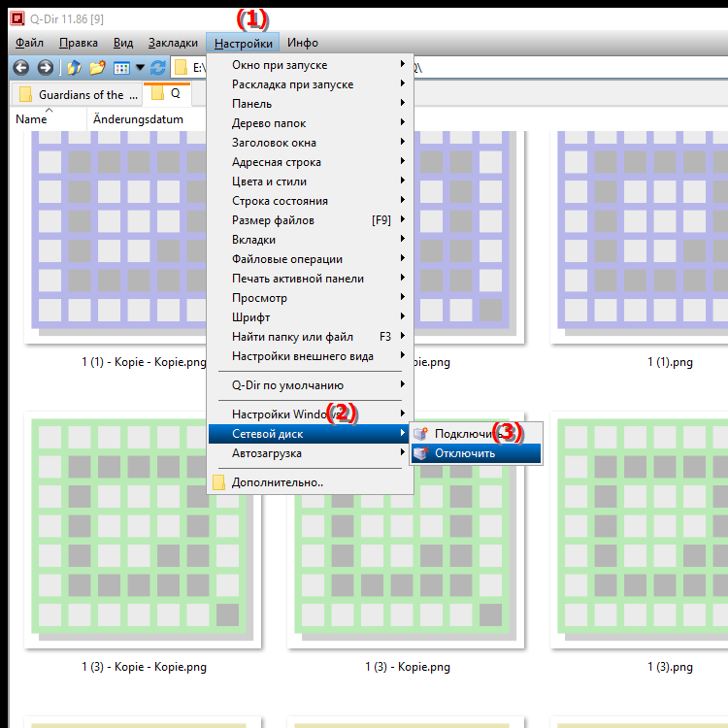728x728 pixels.
Task: Click file name 1 (1).png
Action: (x=670, y=362)
